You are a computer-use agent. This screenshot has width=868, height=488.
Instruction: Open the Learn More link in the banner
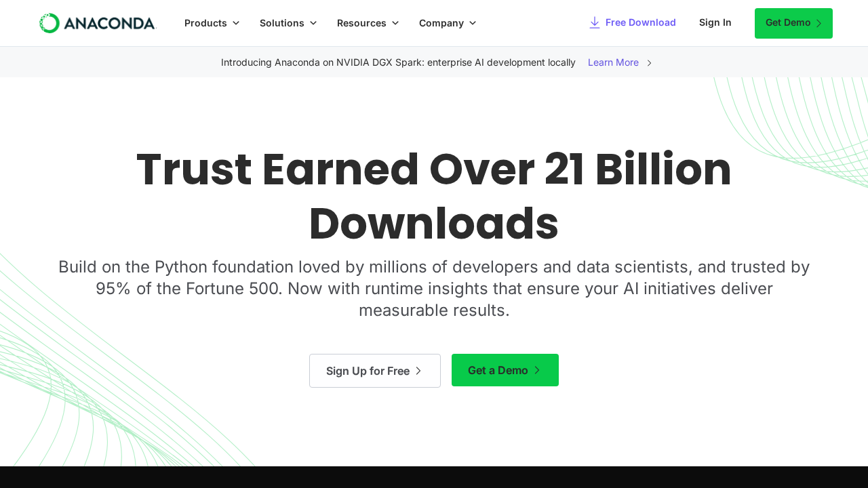point(613,63)
